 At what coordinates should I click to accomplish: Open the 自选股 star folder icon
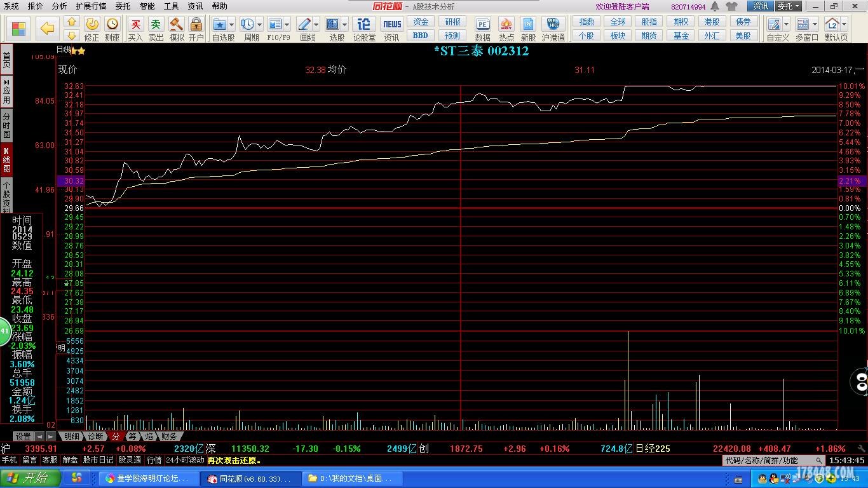tap(220, 24)
